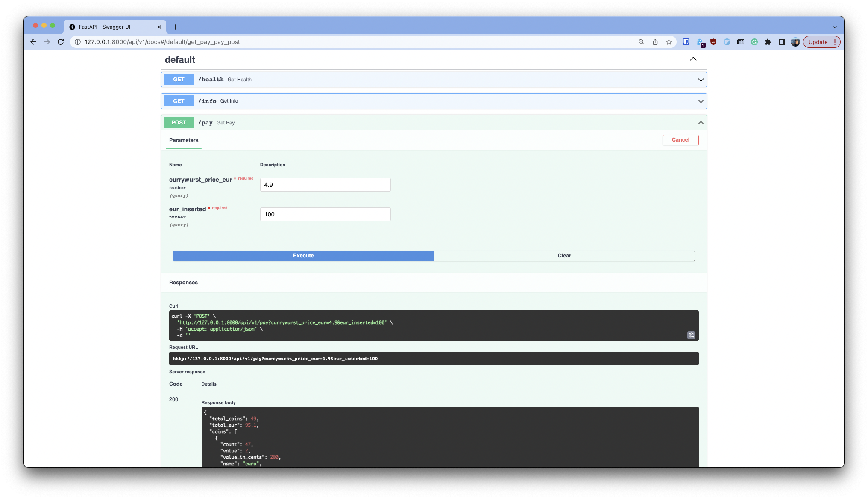Focus the eur_inserted input field
868x499 pixels.
(325, 214)
